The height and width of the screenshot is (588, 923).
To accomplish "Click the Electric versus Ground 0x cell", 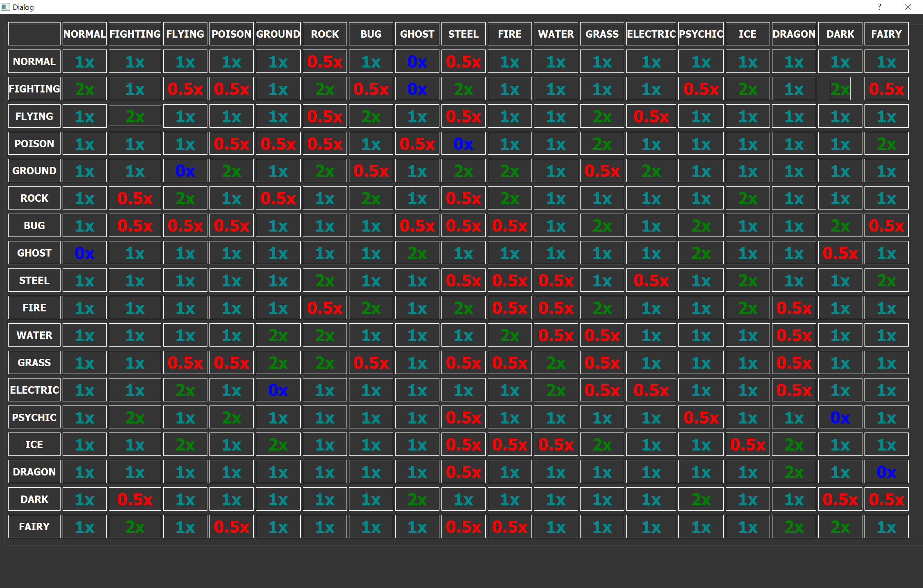I will point(278,390).
